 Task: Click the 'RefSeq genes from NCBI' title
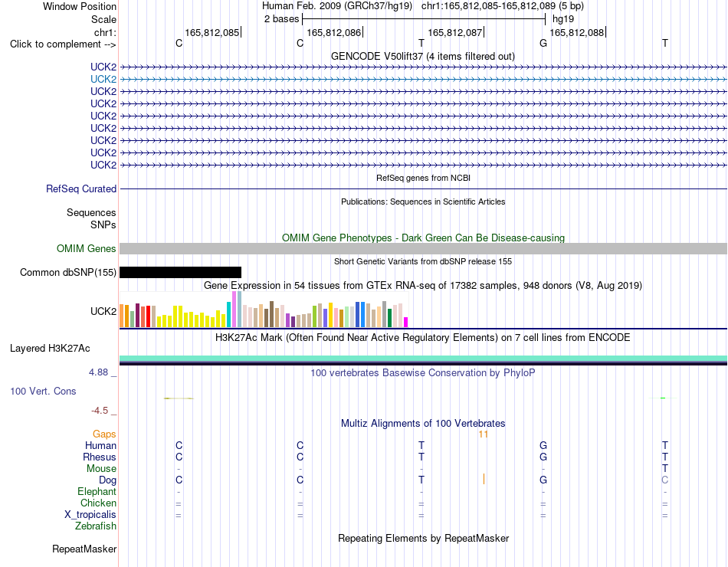[423, 178]
